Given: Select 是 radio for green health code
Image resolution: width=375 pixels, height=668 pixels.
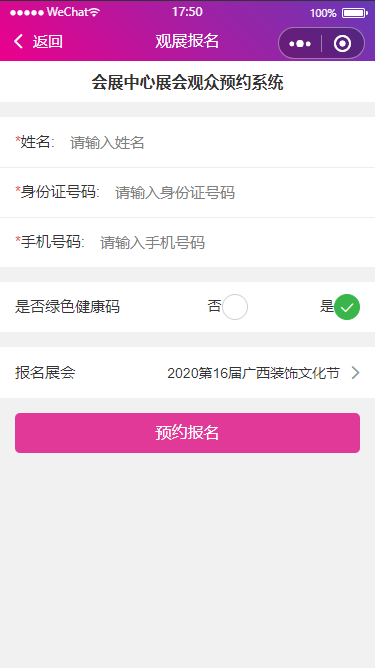Looking at the screenshot, I should click(347, 307).
